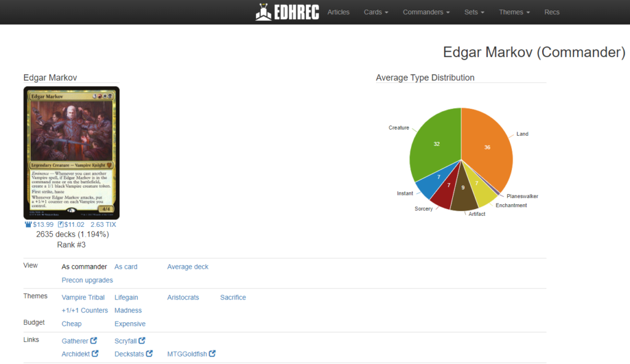Open the Articles page
Viewport: 630px width, 364px height.
pyautogui.click(x=338, y=12)
